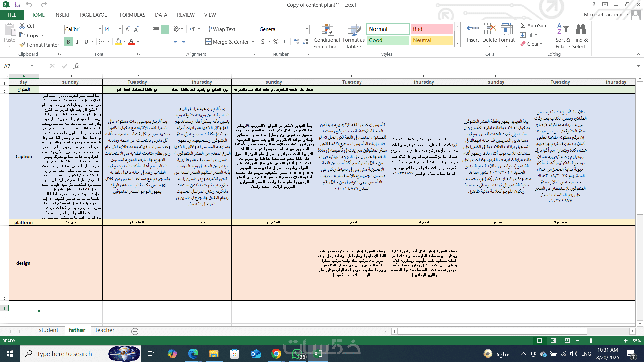Open the PAGE LAYOUT ribbon tab

click(95, 15)
